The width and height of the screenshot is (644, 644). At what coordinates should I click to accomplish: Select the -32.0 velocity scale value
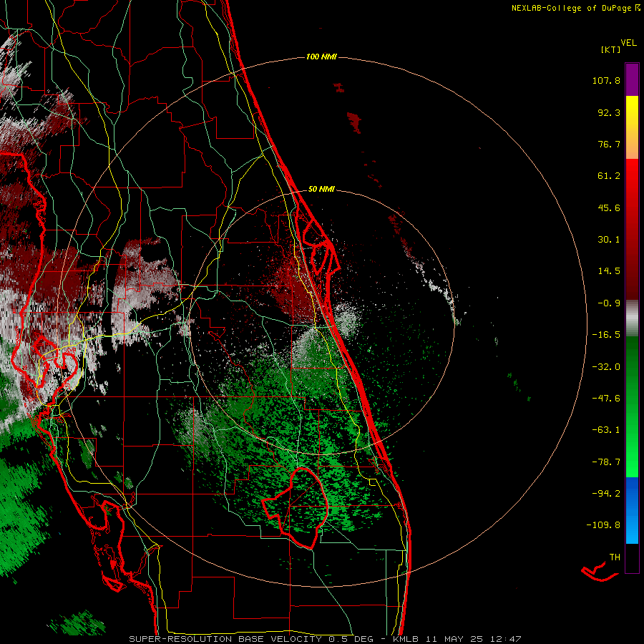click(606, 366)
